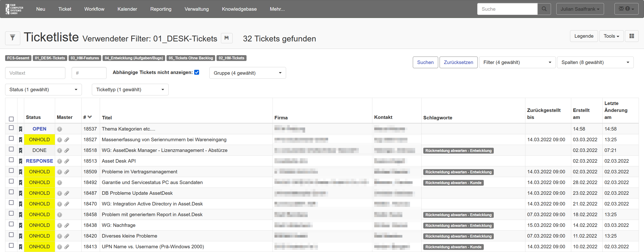Click the save filter floppy disk icon

pos(227,38)
